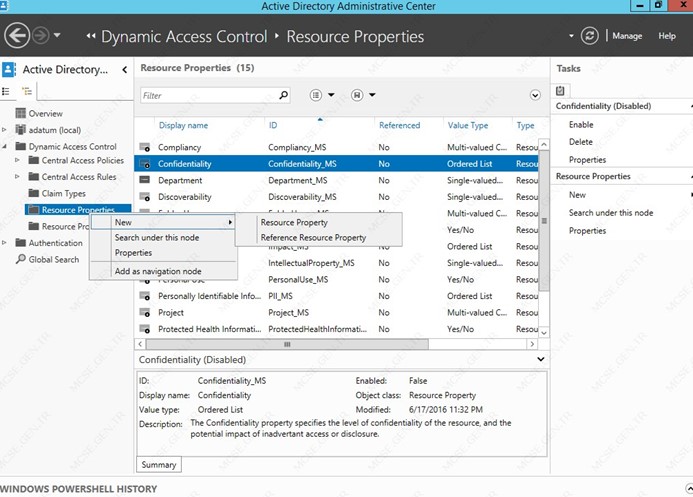The width and height of the screenshot is (693, 497).
Task: Open the Help menu
Action: pyautogui.click(x=666, y=36)
